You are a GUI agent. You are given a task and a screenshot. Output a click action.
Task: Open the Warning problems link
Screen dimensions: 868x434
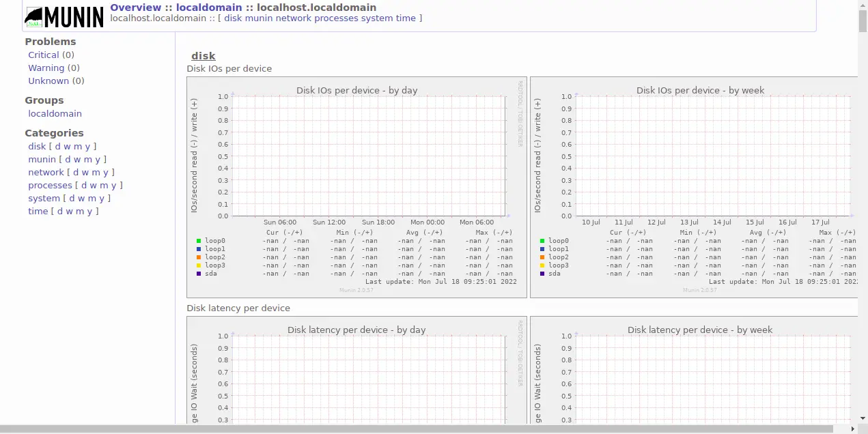pyautogui.click(x=46, y=68)
